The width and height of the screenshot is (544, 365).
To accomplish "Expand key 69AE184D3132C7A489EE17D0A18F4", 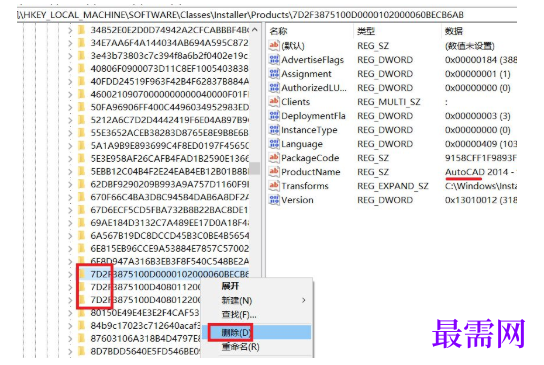I will click(70, 223).
